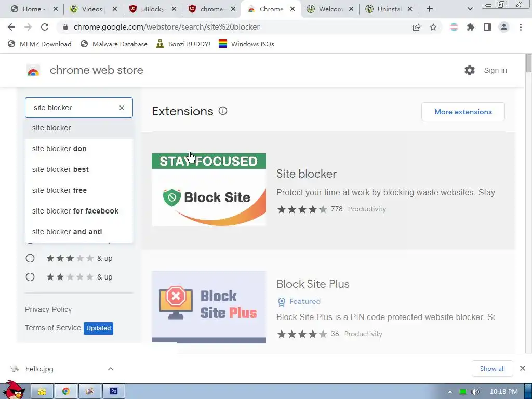Select 2 stars & up rating filter

[30, 277]
